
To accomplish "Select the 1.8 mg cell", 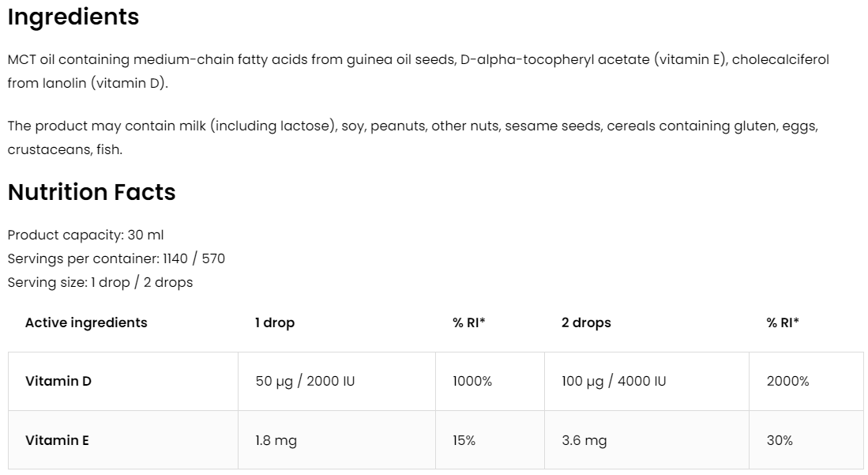I will (x=276, y=440).
